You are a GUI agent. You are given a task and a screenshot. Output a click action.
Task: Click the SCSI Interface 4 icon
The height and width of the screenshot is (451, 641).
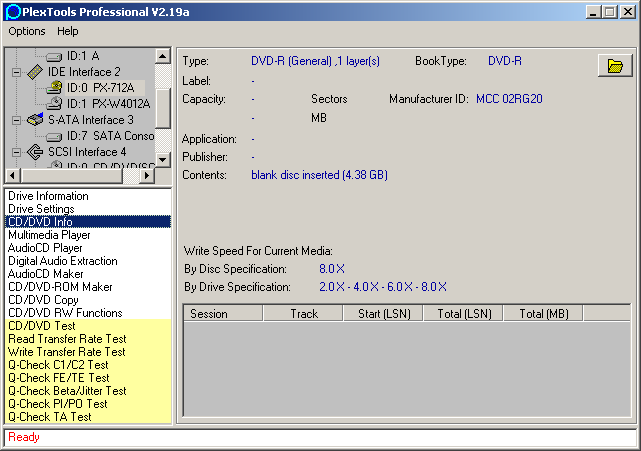[x=35, y=152]
